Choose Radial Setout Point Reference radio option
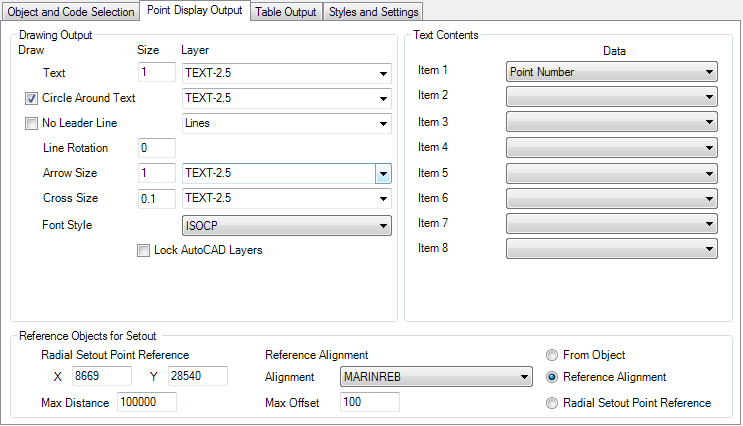 pyautogui.click(x=552, y=403)
